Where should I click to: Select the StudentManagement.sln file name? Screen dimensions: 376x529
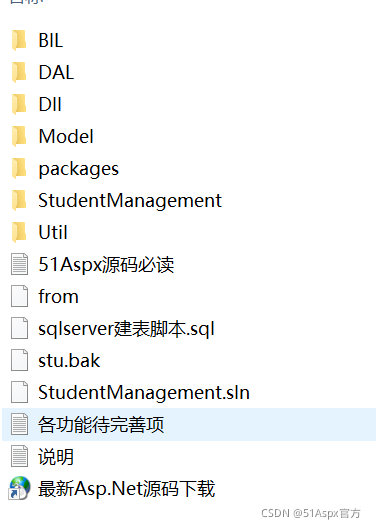pos(144,393)
